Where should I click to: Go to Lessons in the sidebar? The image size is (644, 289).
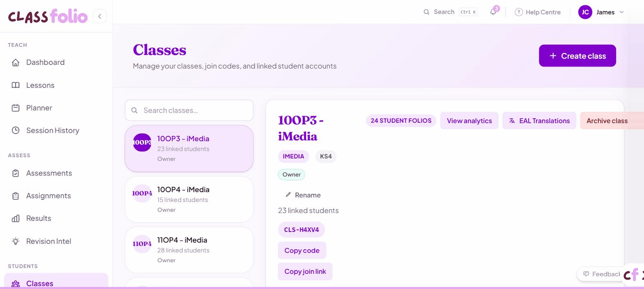point(56,85)
